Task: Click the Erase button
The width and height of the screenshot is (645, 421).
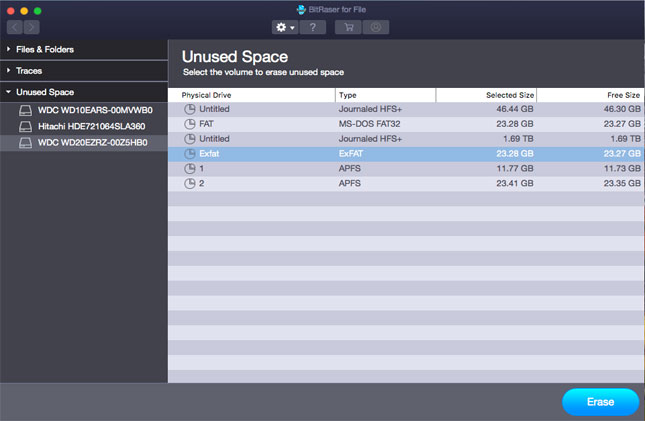Action: click(x=600, y=401)
